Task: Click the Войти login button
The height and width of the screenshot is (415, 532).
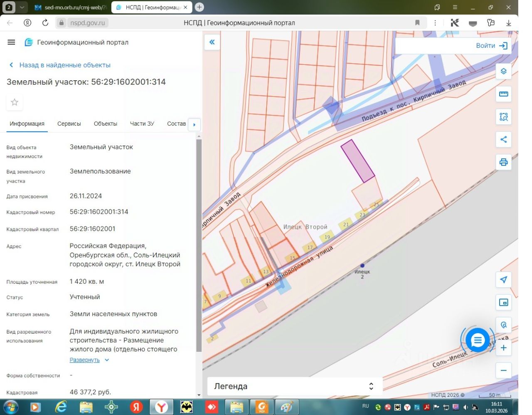Action: pyautogui.click(x=491, y=46)
